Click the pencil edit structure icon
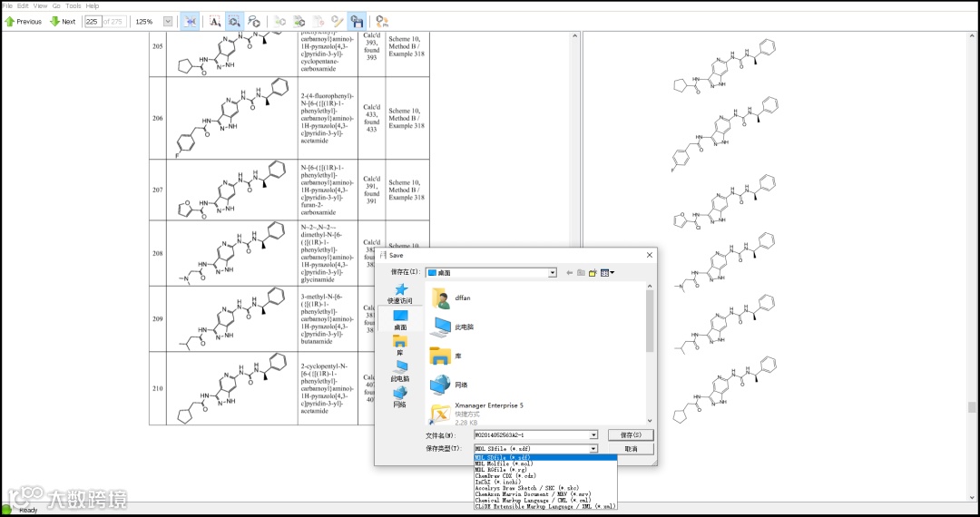 tap(338, 21)
